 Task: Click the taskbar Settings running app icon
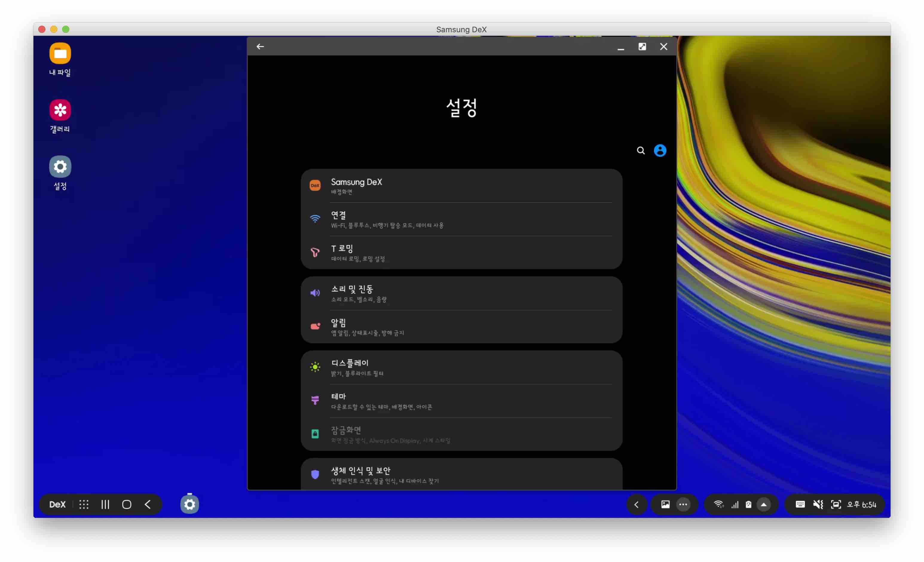click(x=190, y=504)
